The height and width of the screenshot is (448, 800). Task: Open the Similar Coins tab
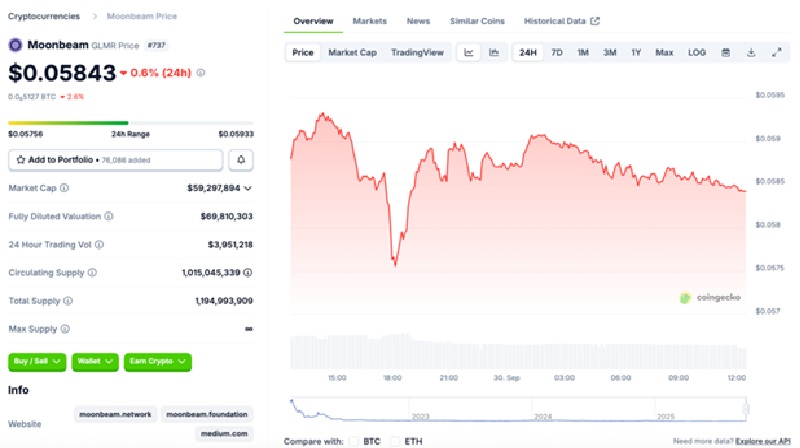tap(477, 21)
